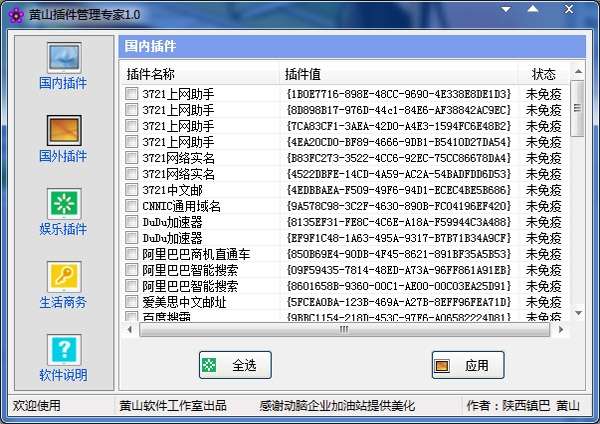Select the 3721中文邮 plugin name
This screenshot has height=424, width=600.
coord(172,190)
